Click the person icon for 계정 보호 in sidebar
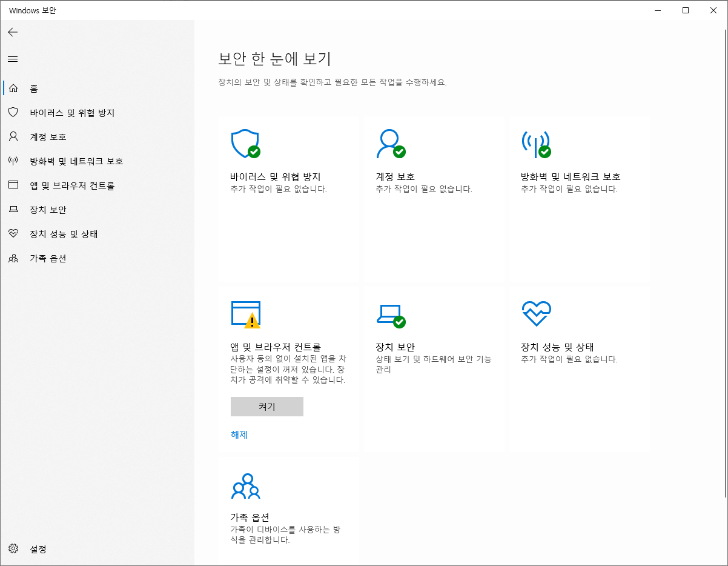Image resolution: width=728 pixels, height=566 pixels. coord(13,137)
